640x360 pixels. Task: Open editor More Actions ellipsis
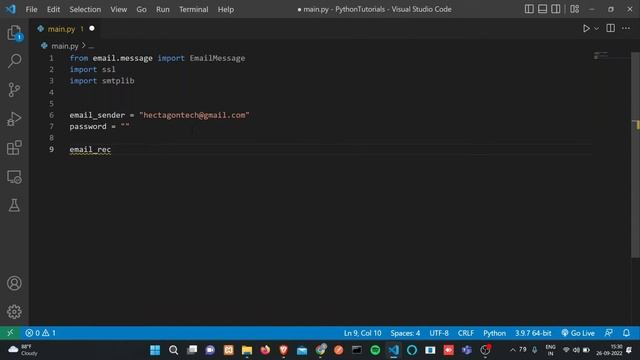click(x=626, y=28)
